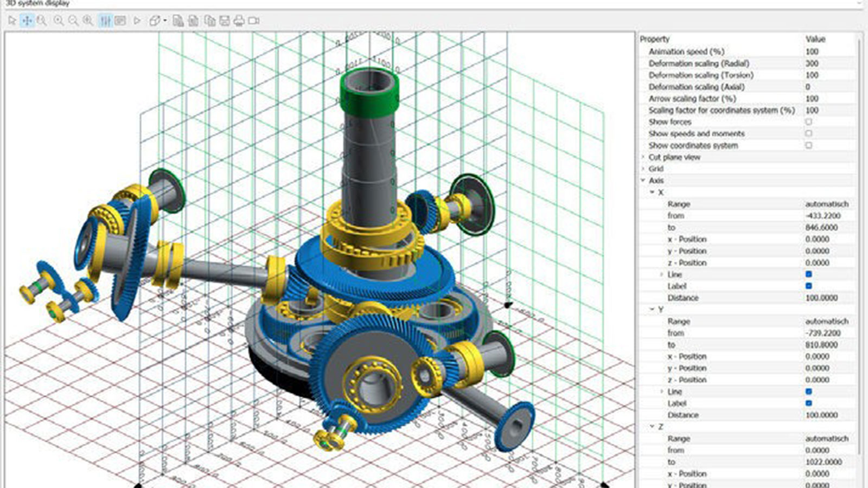Toggle the properties sliders panel icon
Image resolution: width=868 pixels, height=488 pixels.
[x=105, y=21]
